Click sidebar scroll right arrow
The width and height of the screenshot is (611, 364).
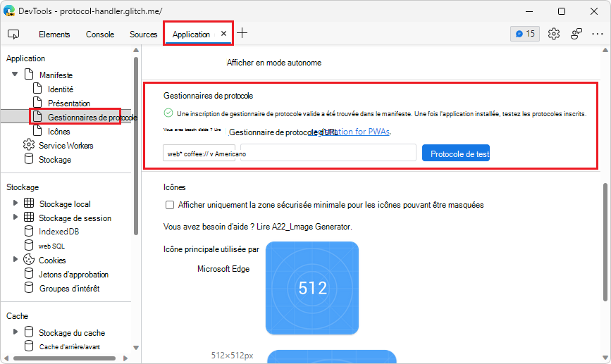pos(125,358)
